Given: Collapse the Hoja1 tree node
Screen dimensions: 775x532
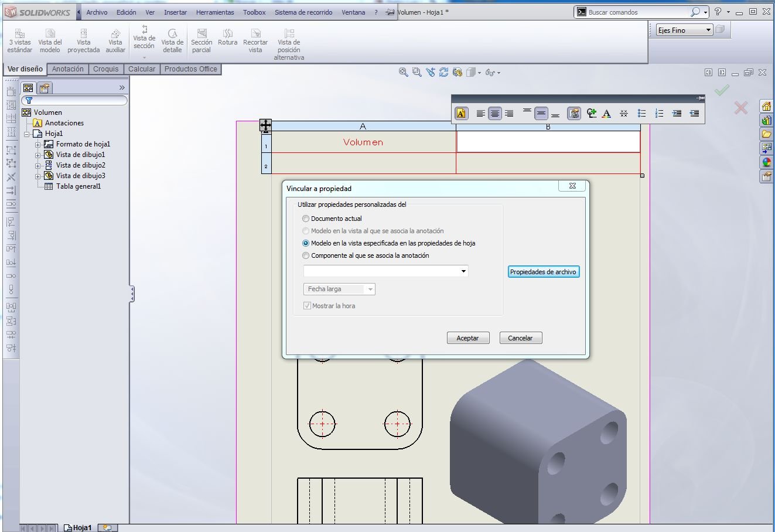Looking at the screenshot, I should point(26,134).
